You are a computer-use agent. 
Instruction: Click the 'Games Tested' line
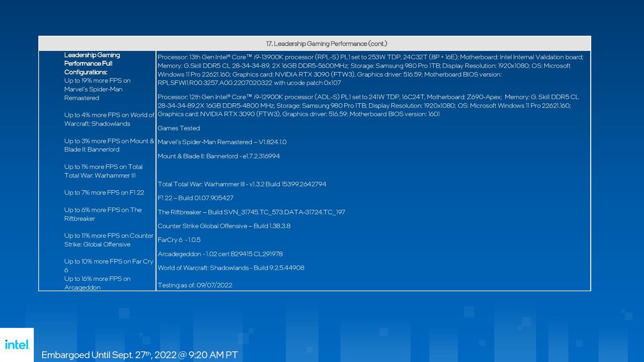click(x=179, y=128)
